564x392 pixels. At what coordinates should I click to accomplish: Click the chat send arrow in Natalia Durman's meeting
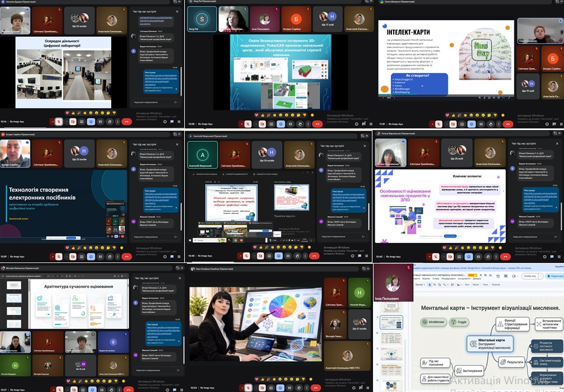[176, 102]
